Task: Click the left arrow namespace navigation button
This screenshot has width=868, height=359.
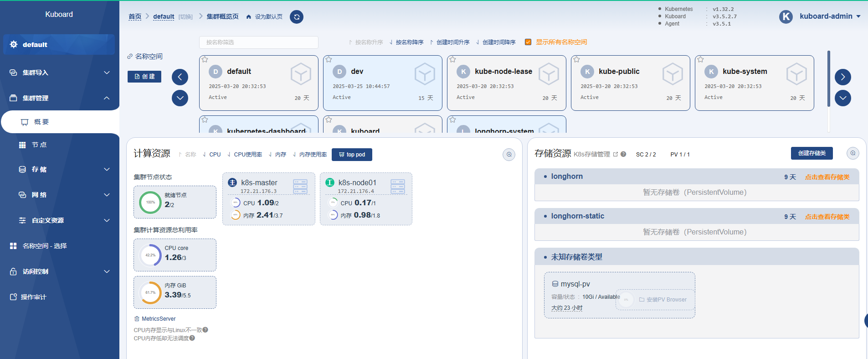Action: (180, 77)
